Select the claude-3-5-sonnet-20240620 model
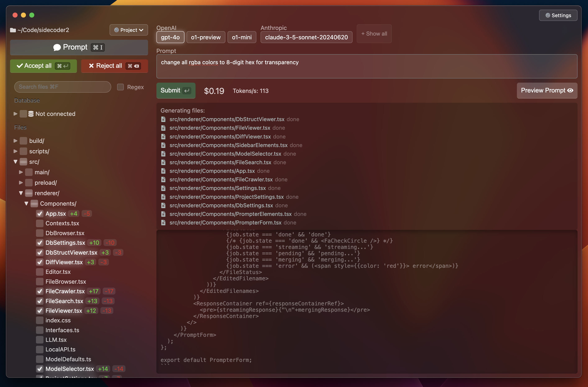Image resolution: width=588 pixels, height=387 pixels. pyautogui.click(x=306, y=37)
